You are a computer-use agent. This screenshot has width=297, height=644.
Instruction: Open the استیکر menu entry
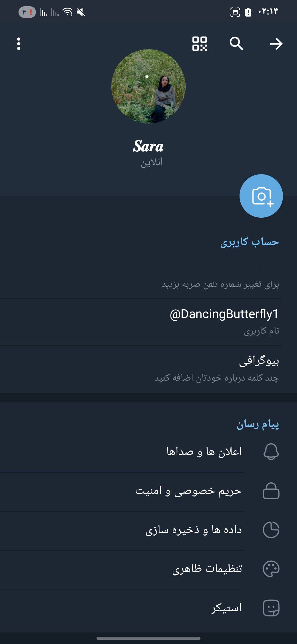pyautogui.click(x=226, y=608)
